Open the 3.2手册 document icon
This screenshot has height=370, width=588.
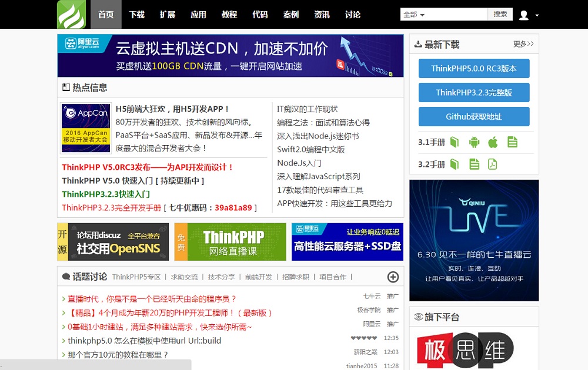[x=475, y=164]
